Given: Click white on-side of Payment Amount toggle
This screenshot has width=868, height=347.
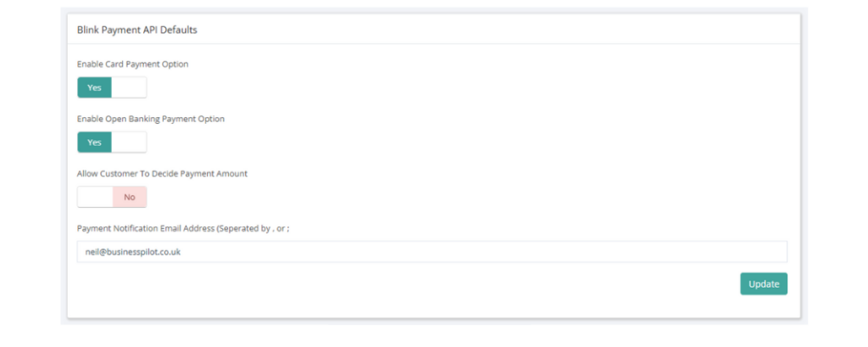Looking at the screenshot, I should pyautogui.click(x=95, y=197).
